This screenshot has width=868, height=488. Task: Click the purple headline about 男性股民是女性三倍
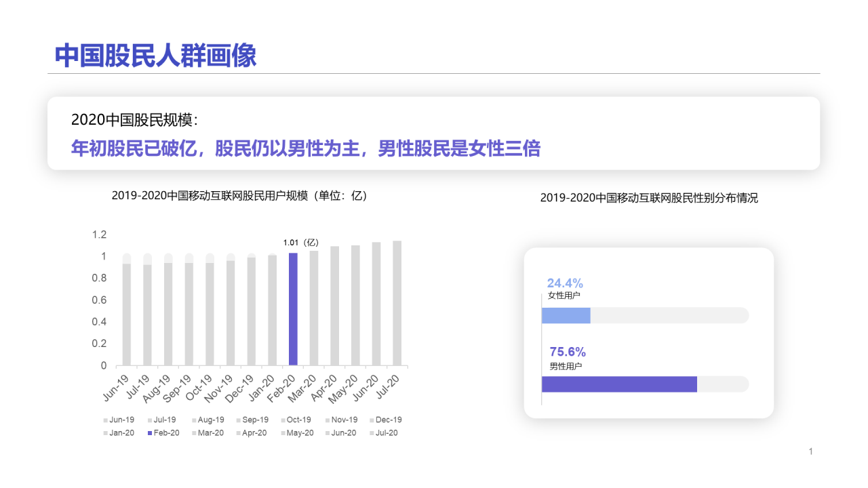click(x=306, y=148)
